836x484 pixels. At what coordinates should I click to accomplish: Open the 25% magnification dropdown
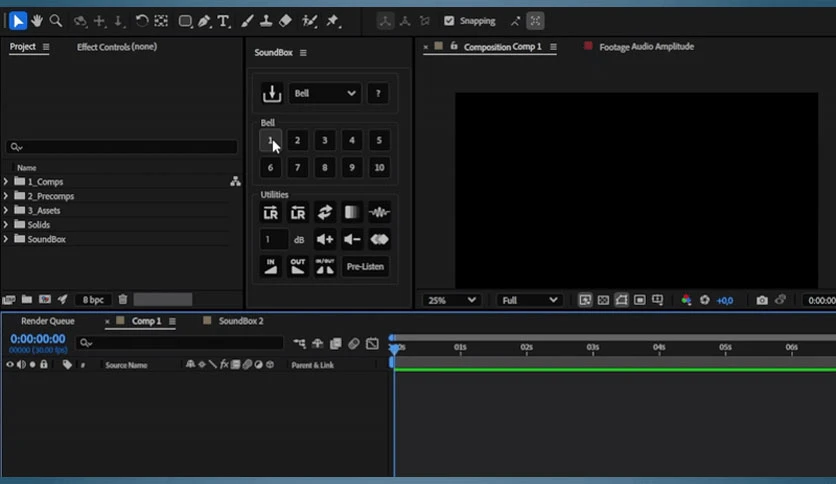[x=451, y=300]
